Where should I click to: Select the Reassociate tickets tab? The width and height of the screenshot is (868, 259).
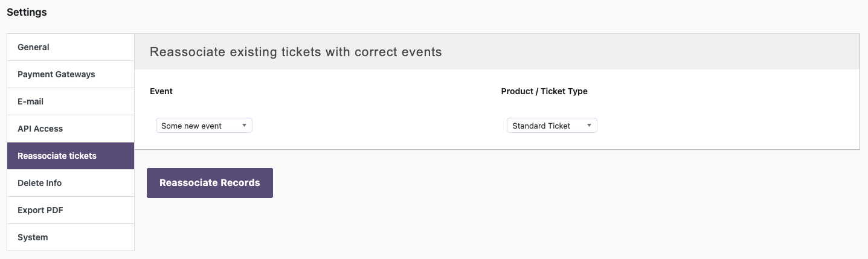pyautogui.click(x=57, y=156)
